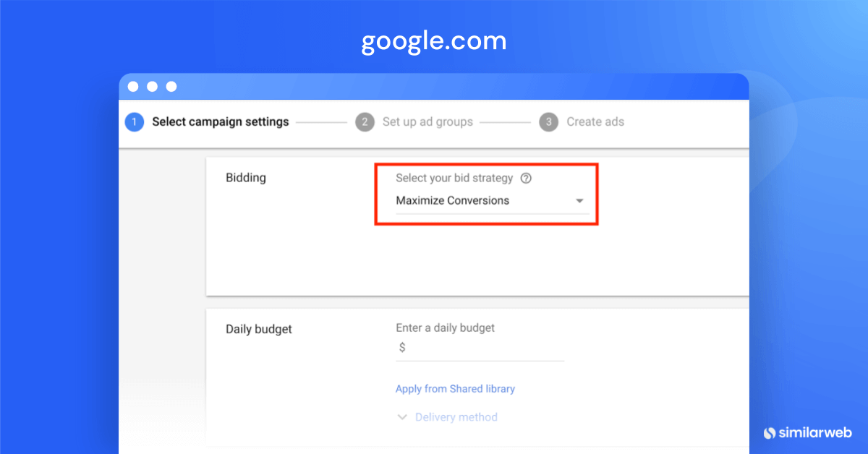Click the Create ads step label
This screenshot has height=454, width=868.
coord(595,121)
